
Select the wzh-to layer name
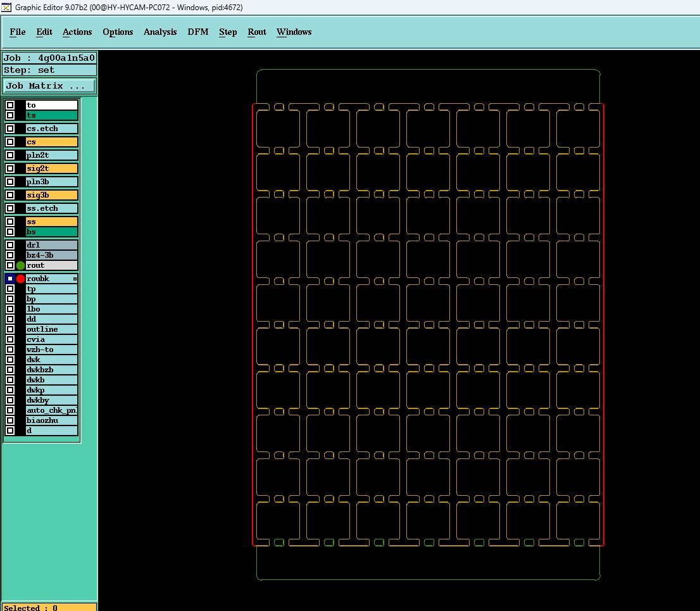point(52,350)
